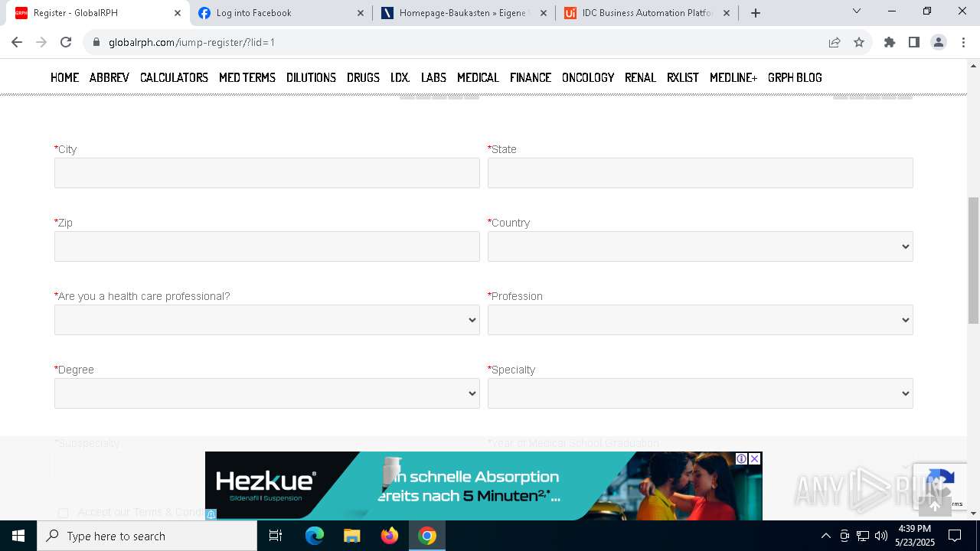The image size is (980, 551).
Task: Open Chrome's three-dot menu
Action: (963, 42)
